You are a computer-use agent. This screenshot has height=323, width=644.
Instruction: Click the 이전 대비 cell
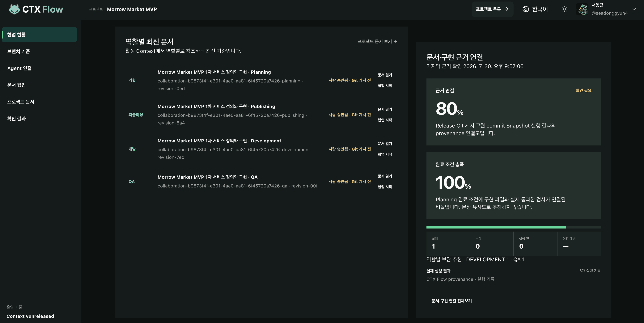579,243
